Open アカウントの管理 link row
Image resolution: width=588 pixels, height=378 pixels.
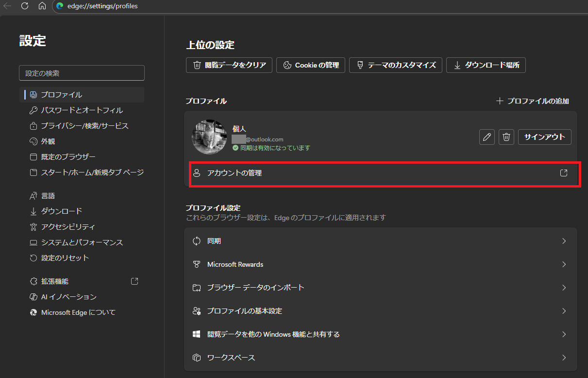coord(381,173)
